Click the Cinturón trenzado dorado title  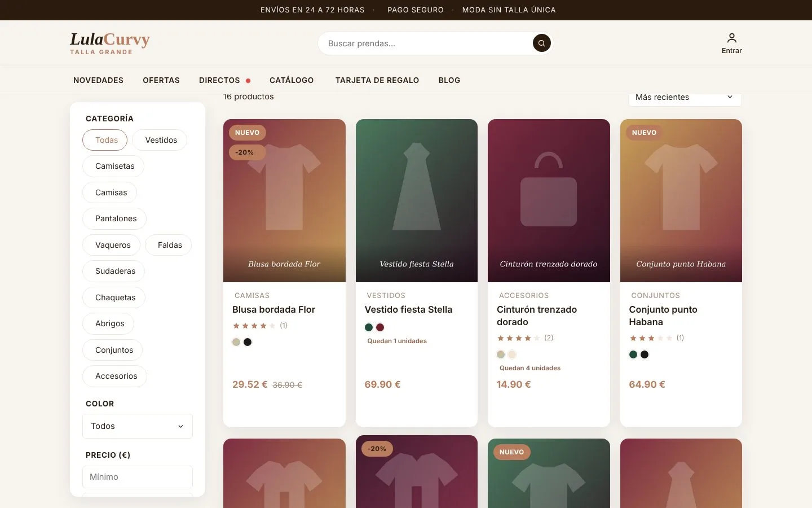[537, 316]
